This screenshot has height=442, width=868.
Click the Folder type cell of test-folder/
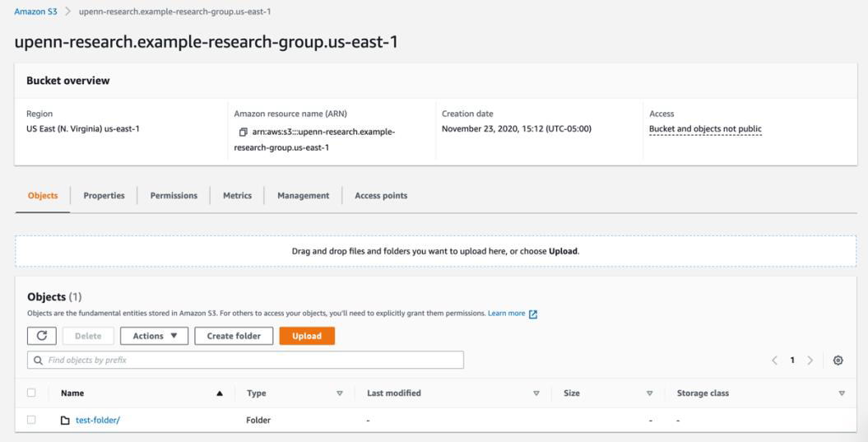258,421
